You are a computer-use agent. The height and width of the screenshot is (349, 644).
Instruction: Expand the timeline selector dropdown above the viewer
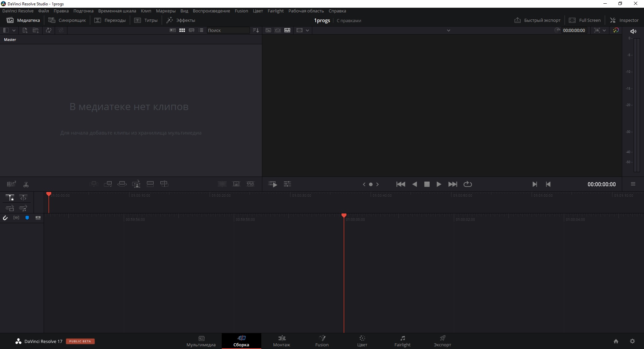[448, 30]
